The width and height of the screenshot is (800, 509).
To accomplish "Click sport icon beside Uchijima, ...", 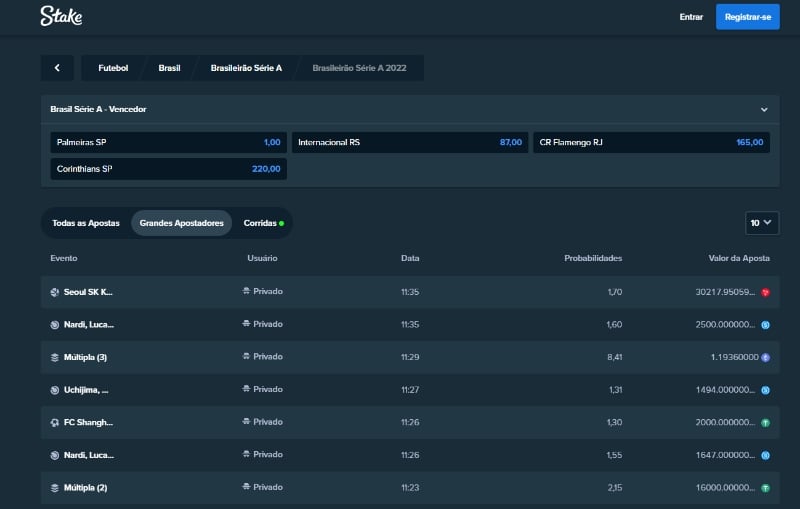I will [55, 390].
